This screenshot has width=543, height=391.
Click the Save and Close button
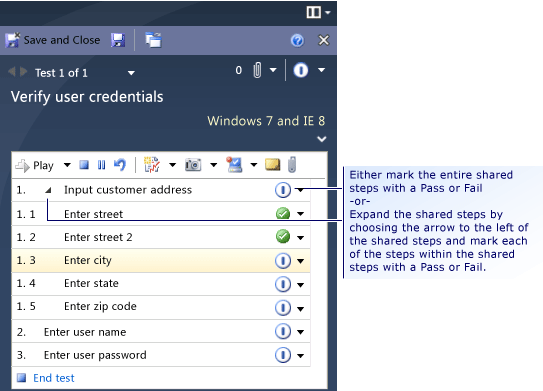pyautogui.click(x=53, y=40)
